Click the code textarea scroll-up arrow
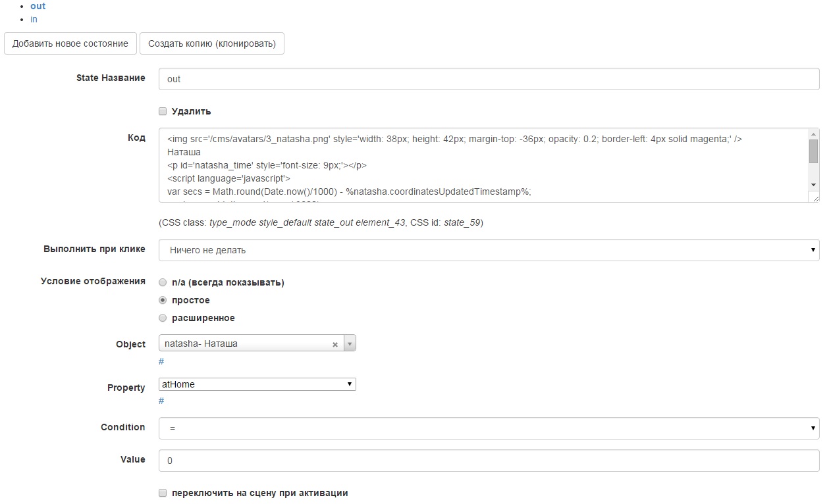This screenshot has width=831, height=504. (814, 134)
